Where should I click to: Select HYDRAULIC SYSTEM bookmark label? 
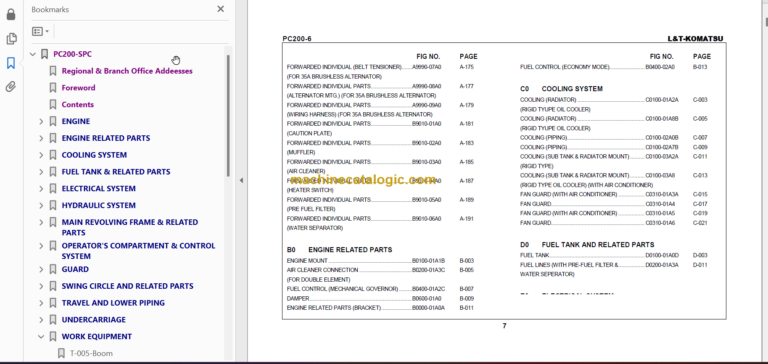(x=98, y=205)
